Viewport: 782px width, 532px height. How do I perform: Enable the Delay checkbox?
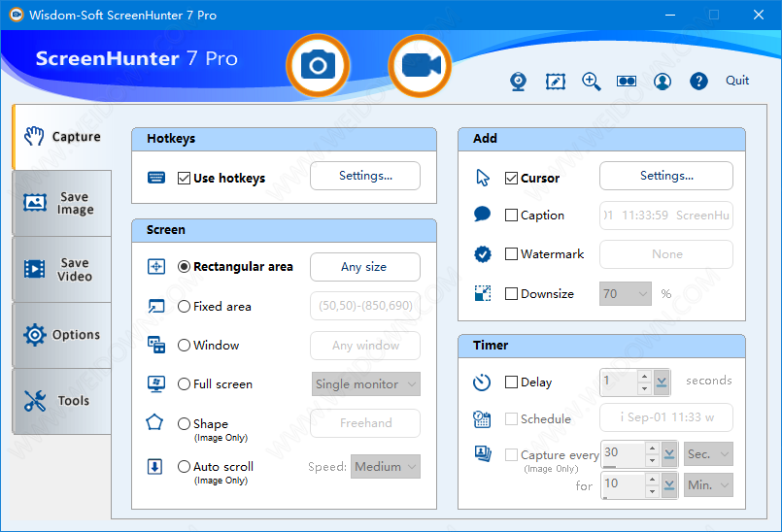[x=511, y=382]
